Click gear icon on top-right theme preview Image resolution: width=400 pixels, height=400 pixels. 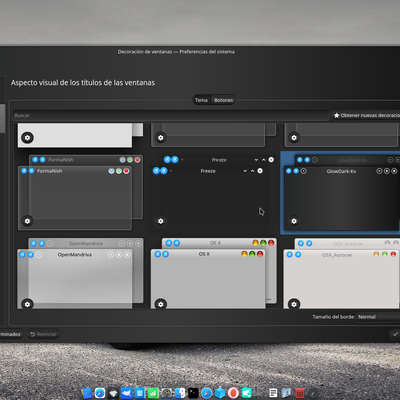pyautogui.click(x=294, y=137)
